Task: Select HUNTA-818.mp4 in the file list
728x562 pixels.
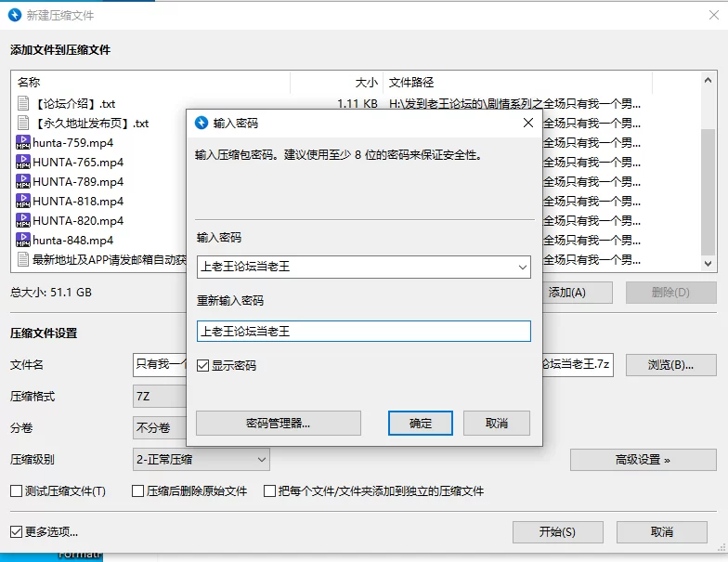Action: 78,201
